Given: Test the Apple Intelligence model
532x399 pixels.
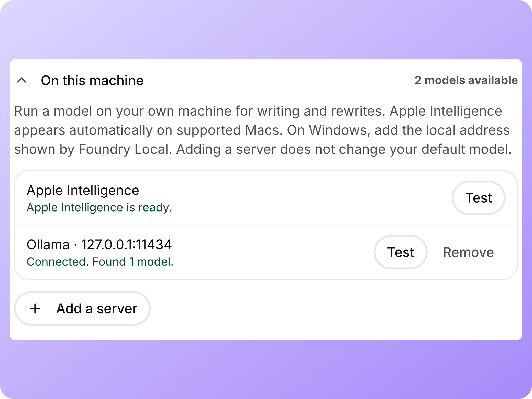Looking at the screenshot, I should click(x=478, y=198).
